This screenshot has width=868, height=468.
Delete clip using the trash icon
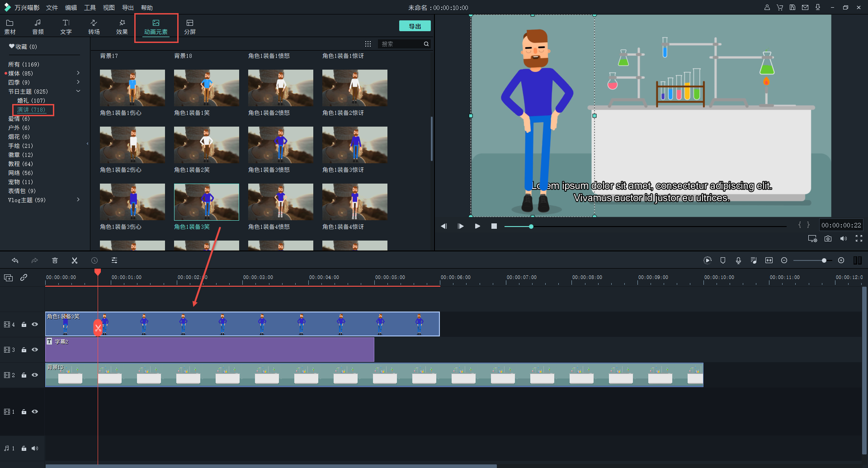[55, 260]
